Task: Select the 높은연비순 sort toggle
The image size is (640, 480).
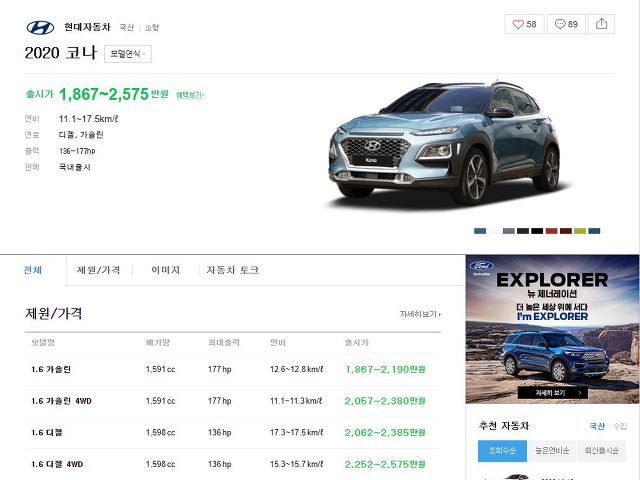Action: pos(551,451)
